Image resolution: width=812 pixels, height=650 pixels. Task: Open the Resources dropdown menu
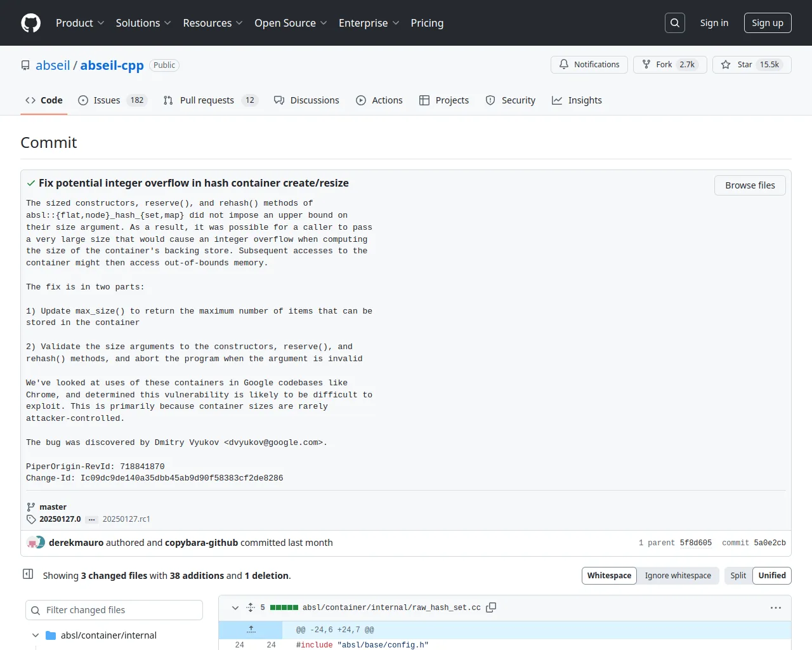(x=213, y=23)
